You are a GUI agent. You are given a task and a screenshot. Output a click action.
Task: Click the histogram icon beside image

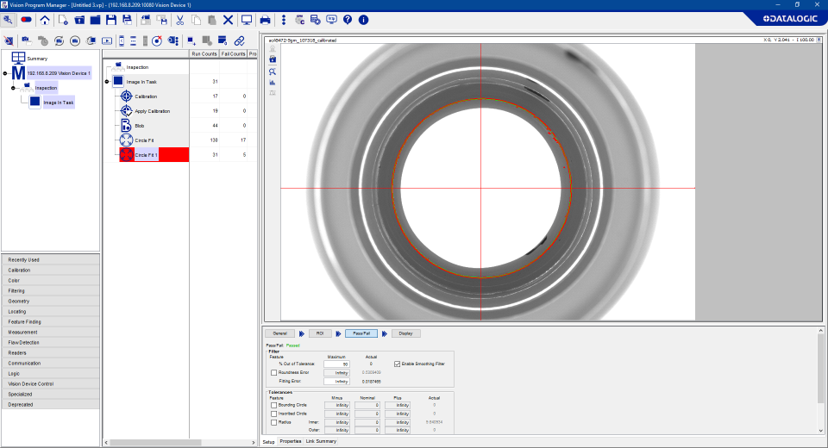[272, 82]
